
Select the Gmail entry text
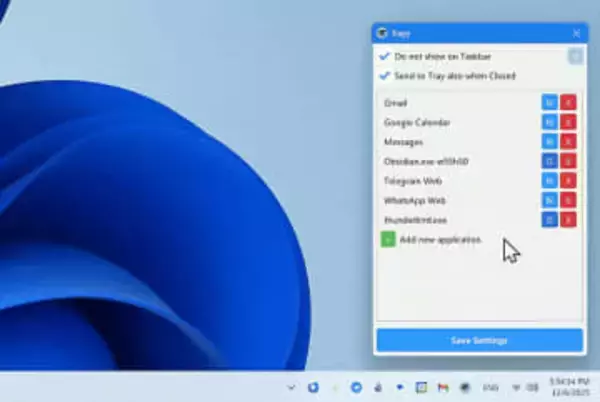[396, 103]
